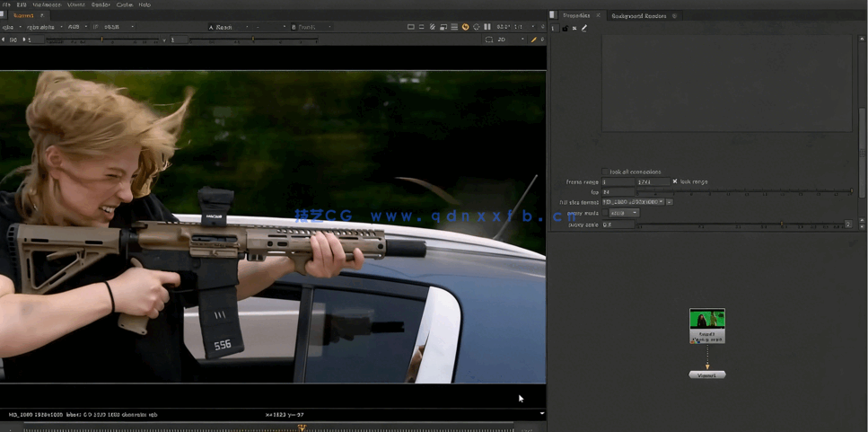This screenshot has width=868, height=432.
Task: Open the Help menu
Action: pos(145,4)
